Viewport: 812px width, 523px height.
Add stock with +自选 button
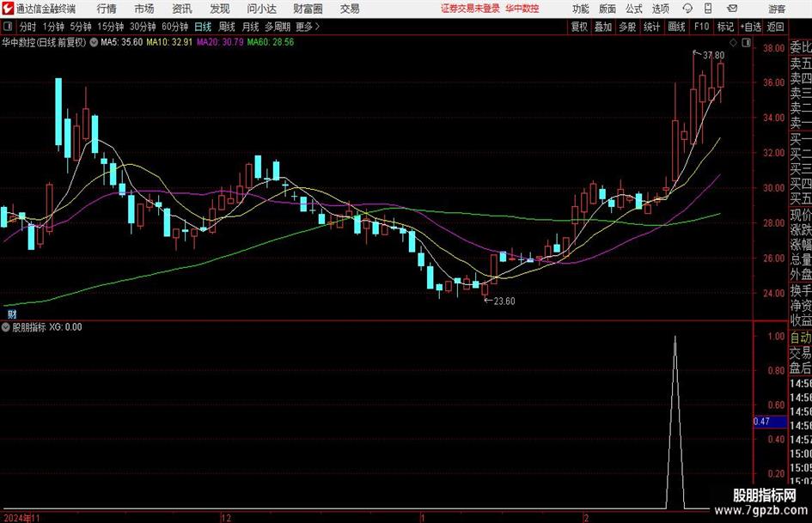751,27
